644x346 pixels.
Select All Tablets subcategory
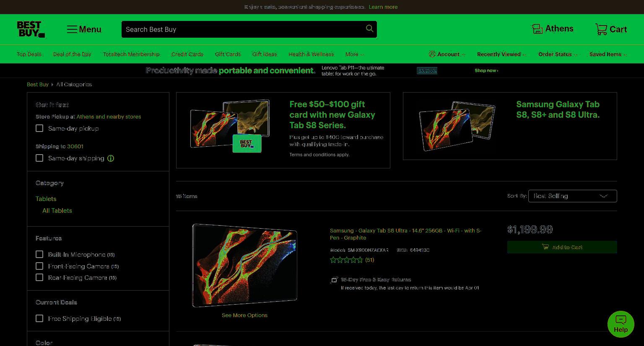pyautogui.click(x=57, y=211)
